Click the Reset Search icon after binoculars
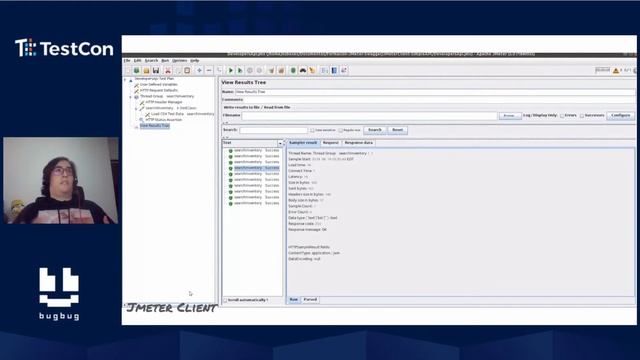This screenshot has height=360, width=640. point(313,71)
